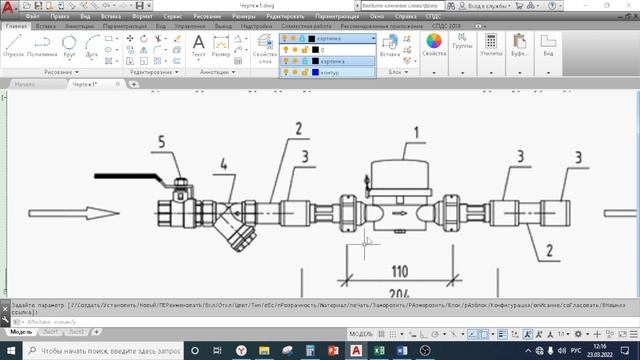
Task: Expand the Аннотации panel
Action: tap(218, 72)
